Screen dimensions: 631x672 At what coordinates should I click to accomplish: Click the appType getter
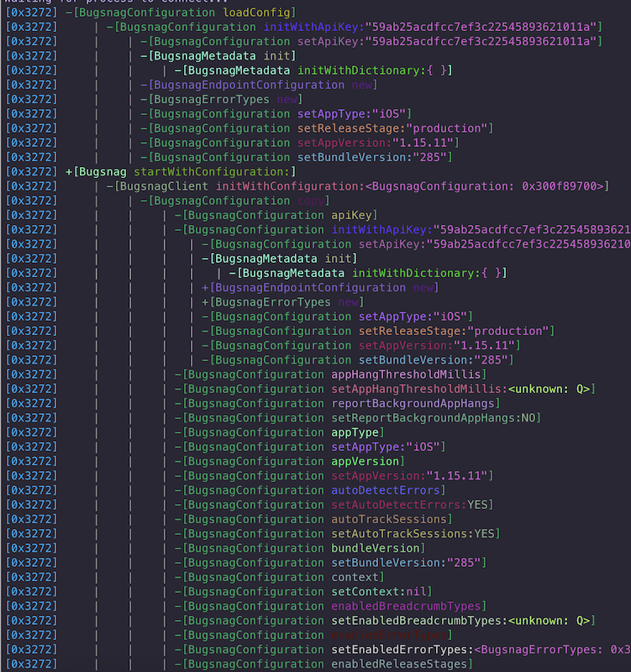click(355, 433)
